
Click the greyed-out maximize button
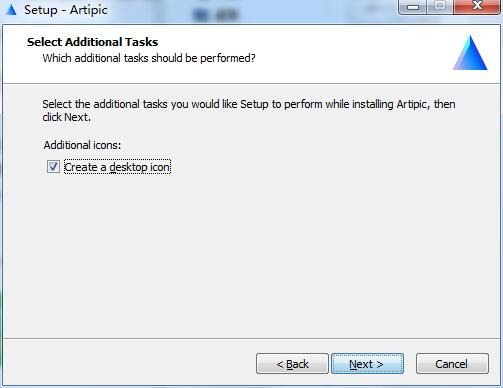(x=440, y=7)
